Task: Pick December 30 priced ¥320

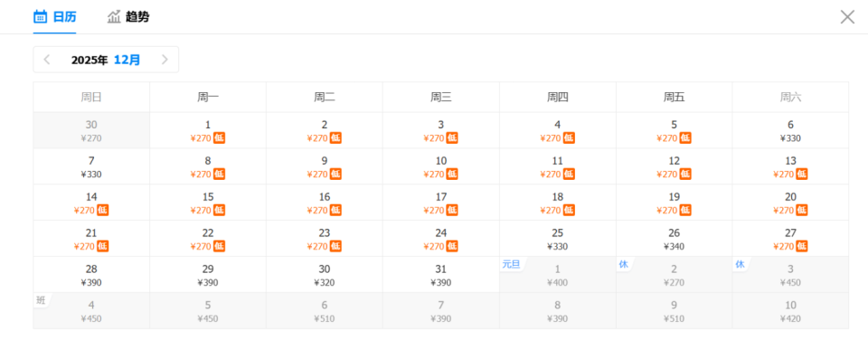Action: 325,275
